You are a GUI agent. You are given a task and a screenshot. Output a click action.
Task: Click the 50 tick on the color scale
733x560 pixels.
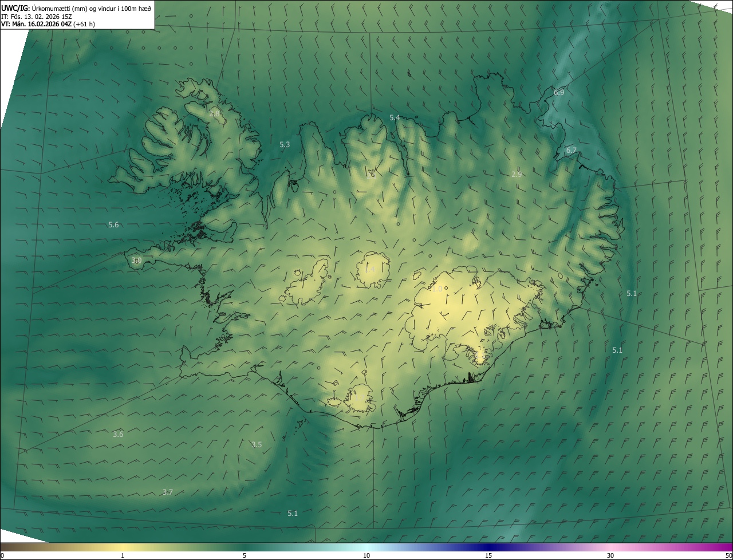pyautogui.click(x=728, y=555)
